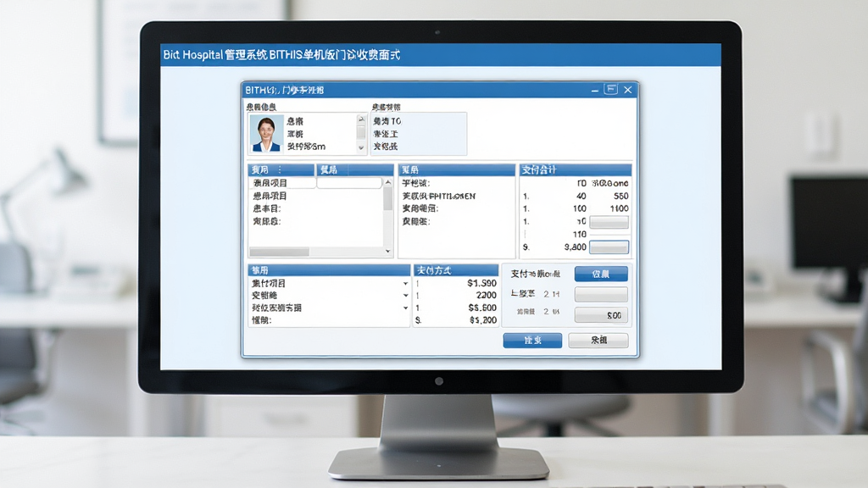Click the up arrow beside the patient photo list
The image size is (868, 488).
(361, 119)
